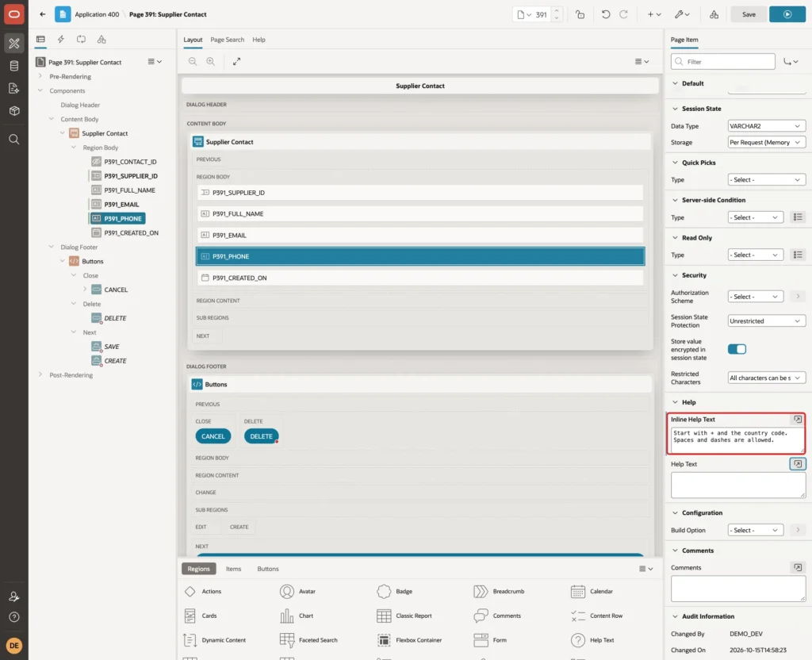
Task: Select P391_FULL_NAME in the layout region
Action: tap(420, 213)
